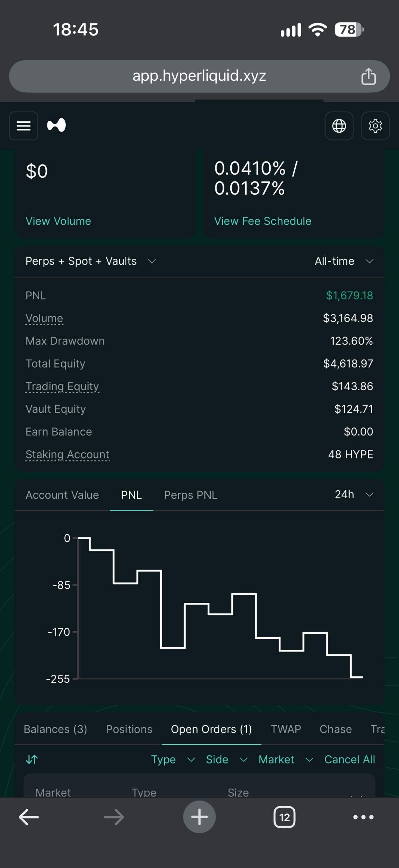Go back with browser back arrow

(x=29, y=817)
